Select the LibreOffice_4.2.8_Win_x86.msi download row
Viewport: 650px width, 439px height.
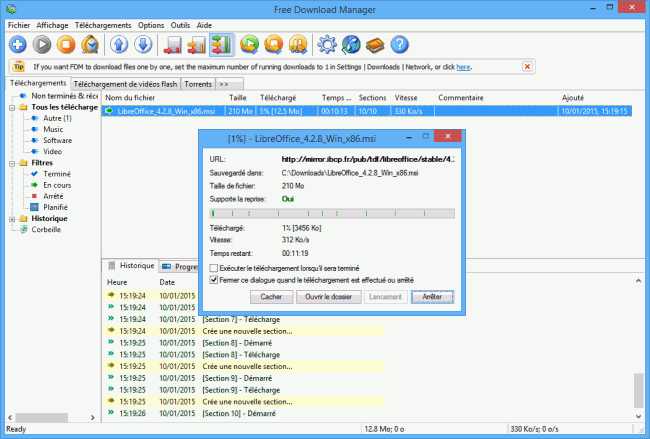367,111
